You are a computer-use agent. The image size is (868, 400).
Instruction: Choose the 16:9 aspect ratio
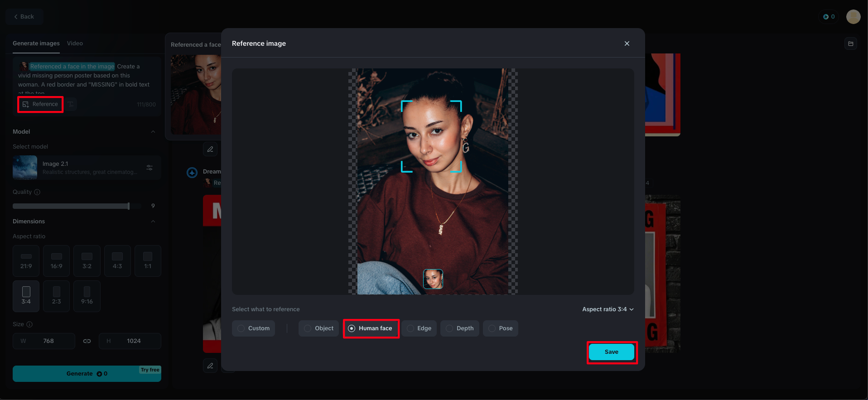(57, 261)
